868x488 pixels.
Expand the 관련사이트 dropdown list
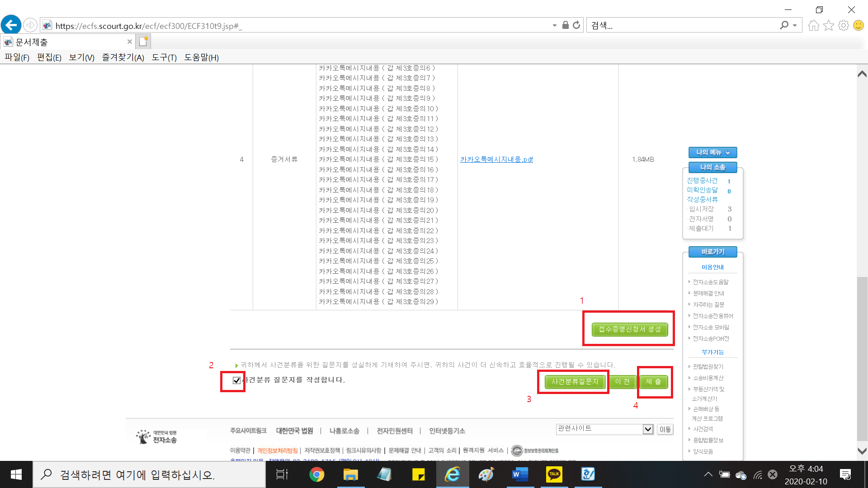tap(648, 429)
